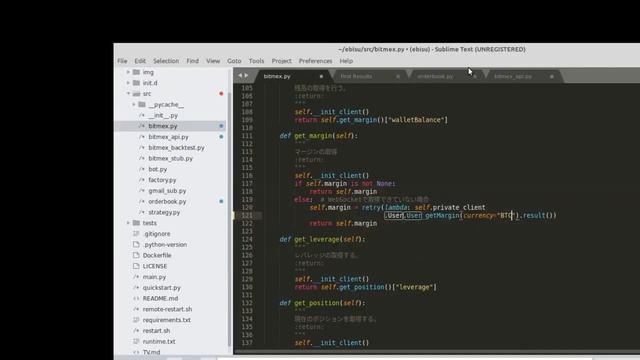This screenshot has height=360, width=640.
Task: Open .python-version in the sidebar
Action: (164, 244)
